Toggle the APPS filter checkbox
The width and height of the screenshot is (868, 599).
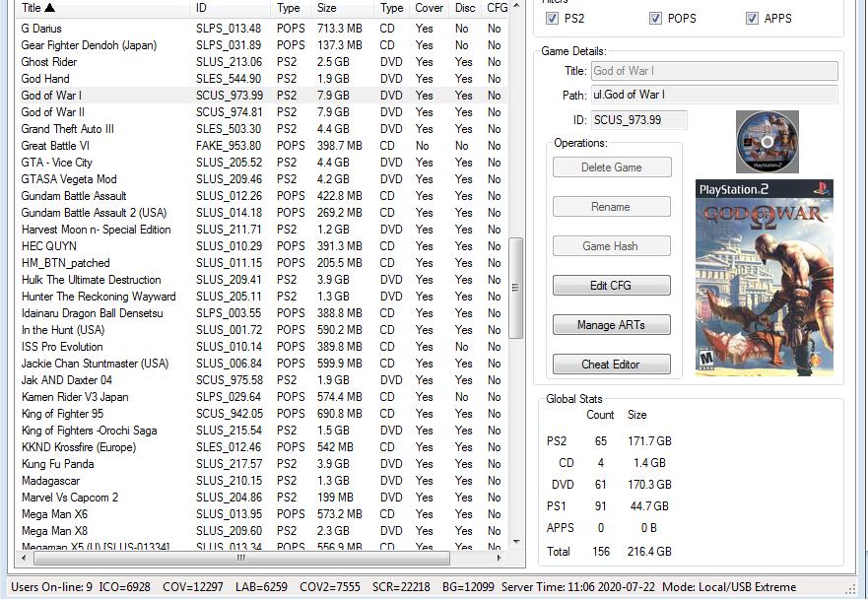752,19
